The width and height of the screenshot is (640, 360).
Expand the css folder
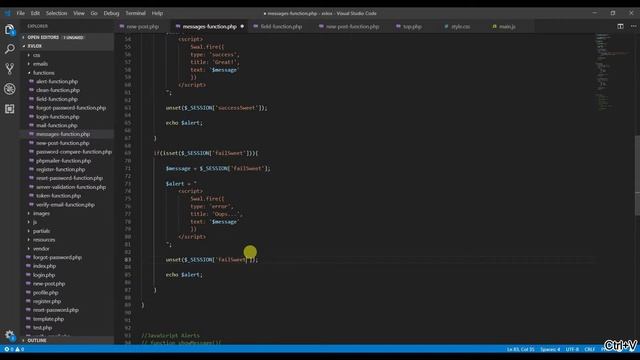pyautogui.click(x=67, y=55)
